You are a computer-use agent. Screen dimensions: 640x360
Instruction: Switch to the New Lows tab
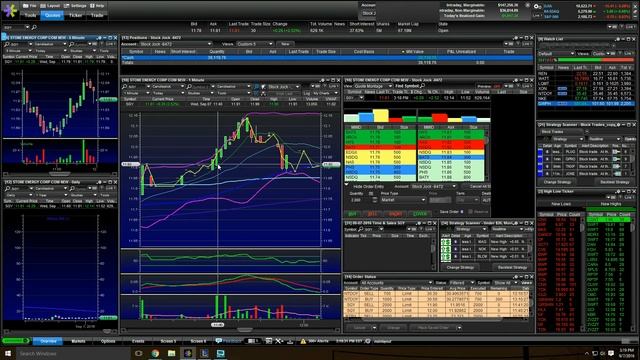coord(561,204)
